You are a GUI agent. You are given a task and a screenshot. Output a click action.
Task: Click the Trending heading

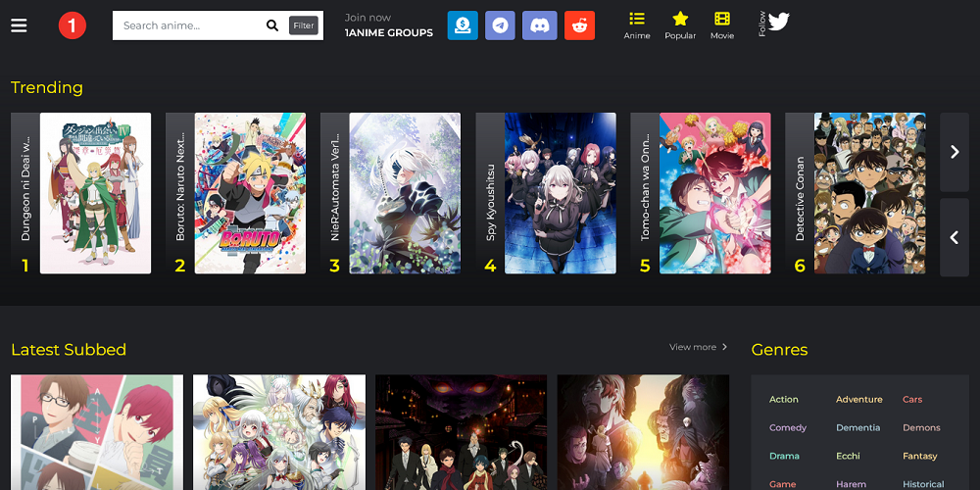[47, 87]
